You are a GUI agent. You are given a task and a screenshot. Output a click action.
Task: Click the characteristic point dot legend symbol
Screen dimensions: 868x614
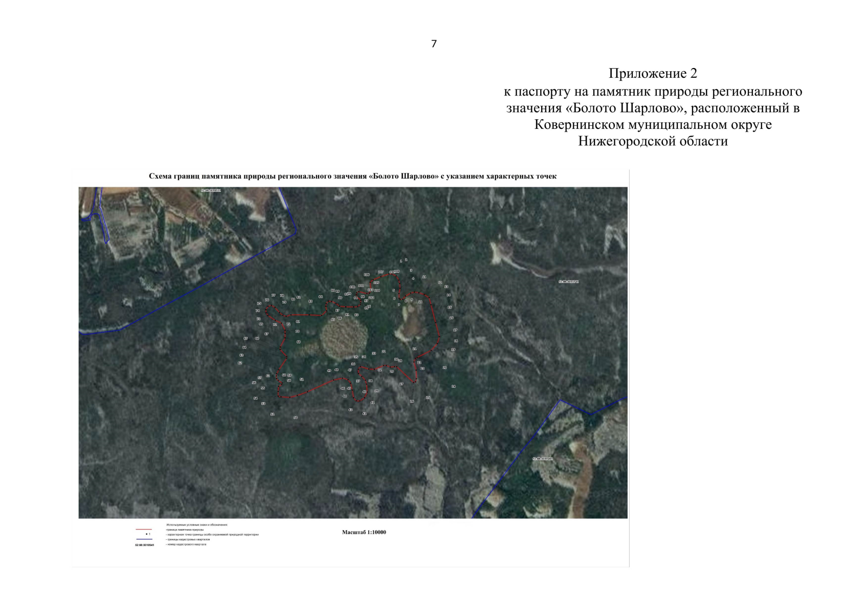147,534
